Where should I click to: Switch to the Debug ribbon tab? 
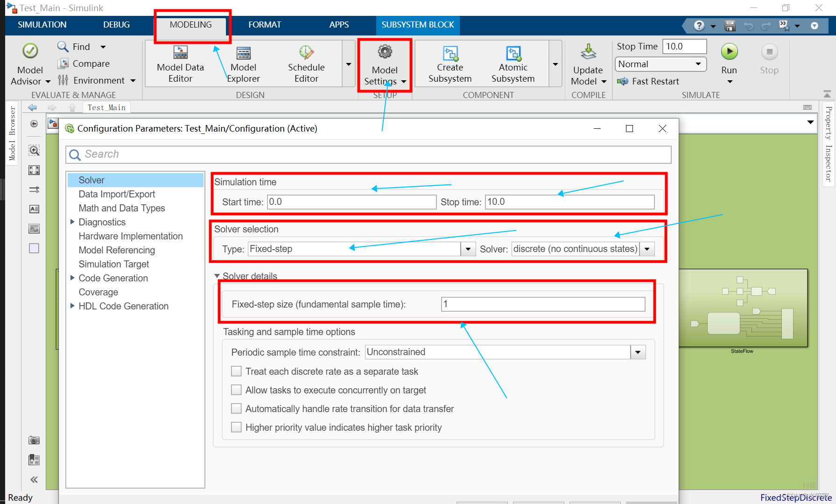coord(116,25)
